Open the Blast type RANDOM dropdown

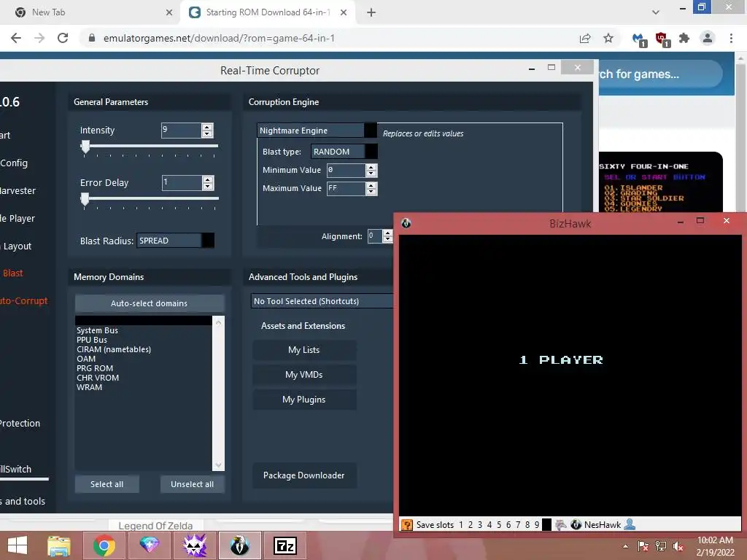click(344, 152)
